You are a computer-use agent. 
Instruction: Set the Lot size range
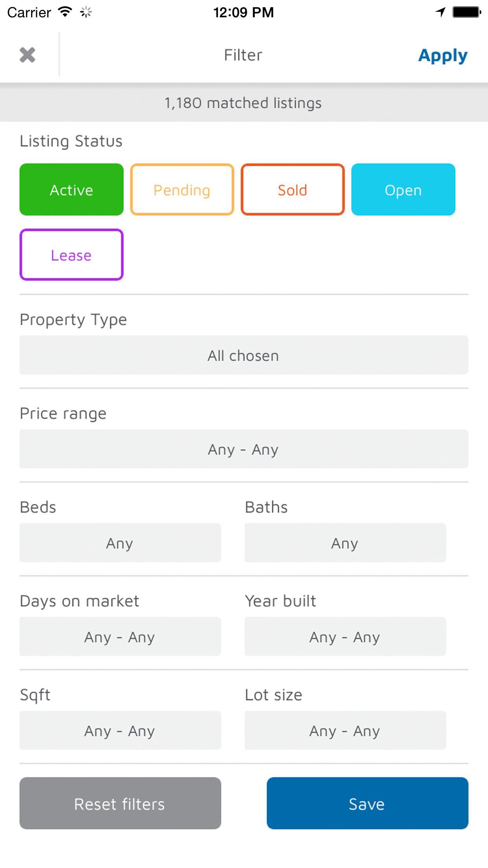[x=345, y=730]
